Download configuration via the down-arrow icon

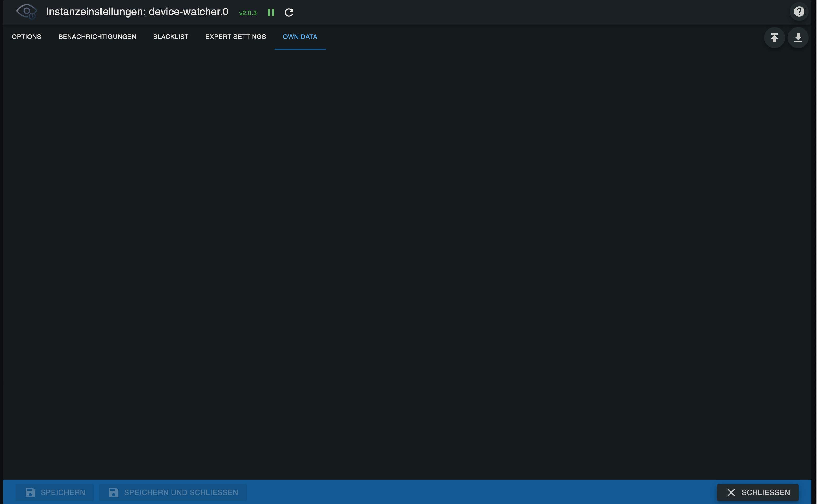[798, 38]
